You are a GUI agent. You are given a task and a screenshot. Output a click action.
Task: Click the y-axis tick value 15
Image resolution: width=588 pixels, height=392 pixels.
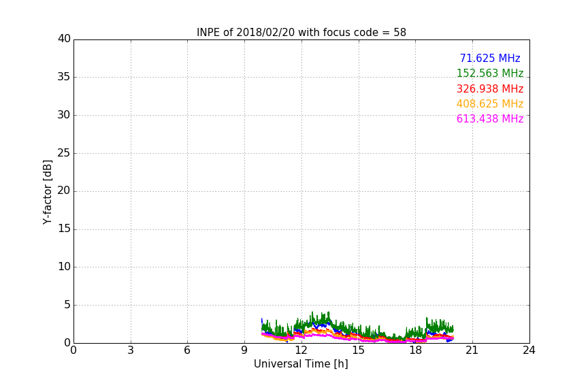64,229
